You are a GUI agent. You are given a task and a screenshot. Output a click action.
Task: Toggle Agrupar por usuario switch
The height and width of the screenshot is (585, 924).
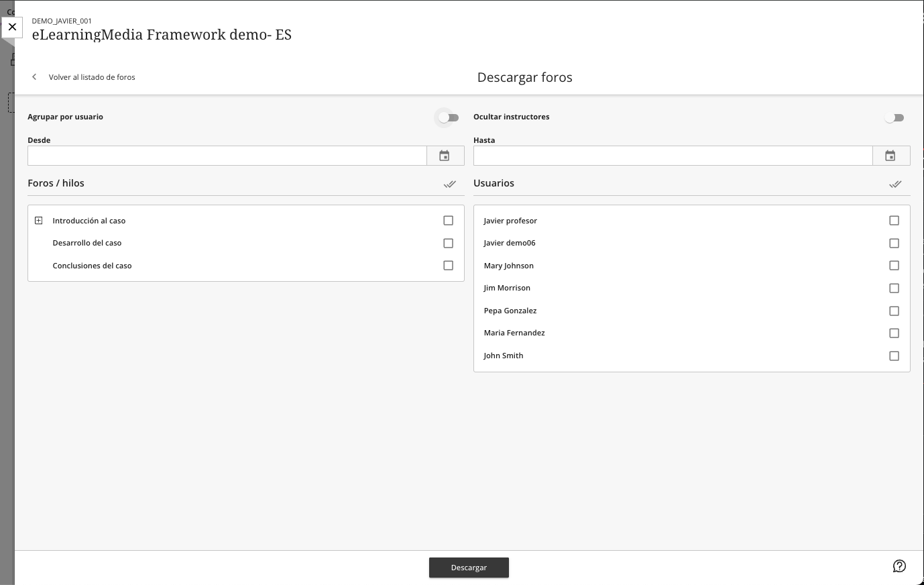click(x=449, y=117)
